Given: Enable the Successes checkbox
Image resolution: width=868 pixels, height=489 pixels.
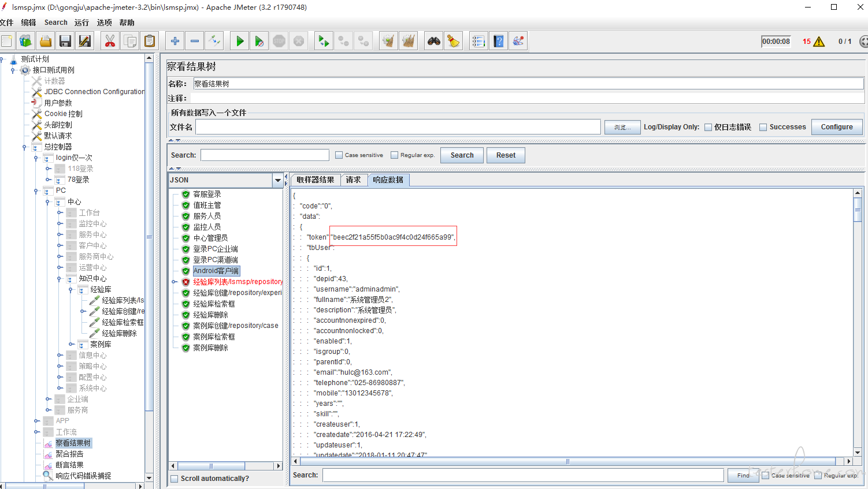Looking at the screenshot, I should tap(763, 127).
